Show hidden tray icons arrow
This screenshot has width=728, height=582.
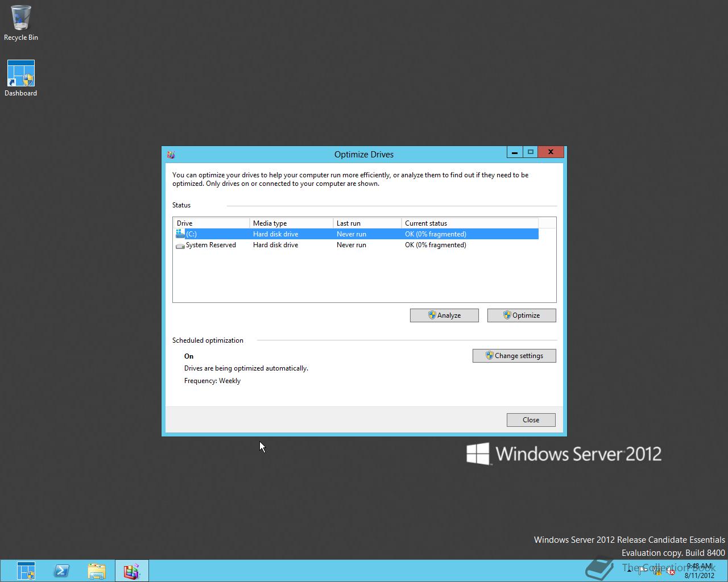pos(629,571)
